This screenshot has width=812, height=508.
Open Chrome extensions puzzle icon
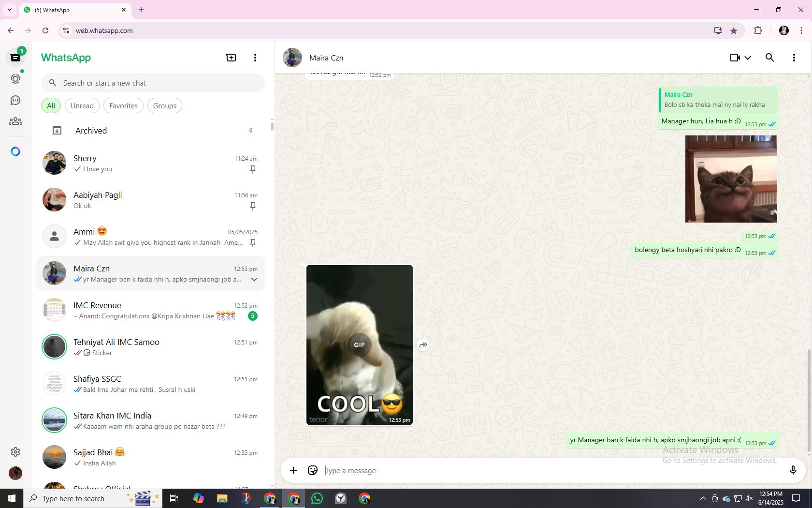pyautogui.click(x=758, y=30)
